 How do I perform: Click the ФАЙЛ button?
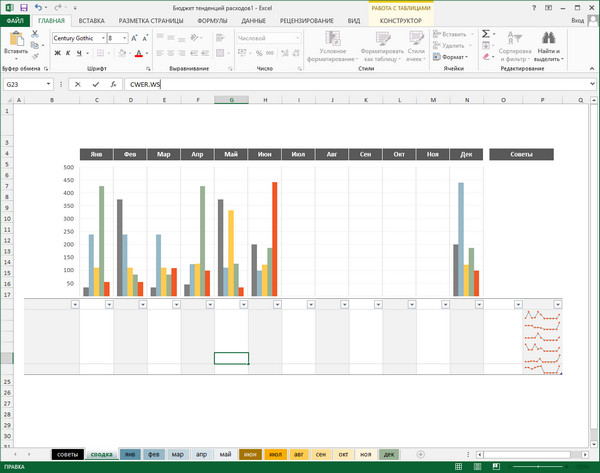(x=13, y=20)
